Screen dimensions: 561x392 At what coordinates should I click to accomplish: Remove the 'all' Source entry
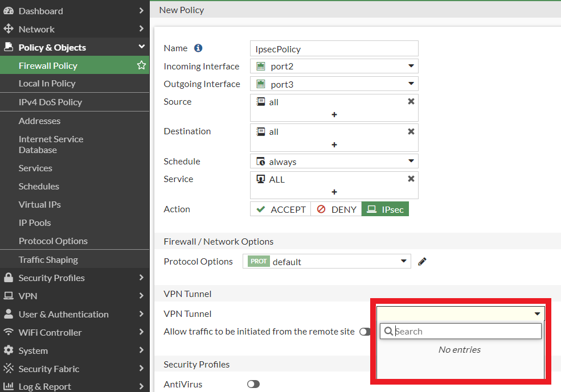click(411, 101)
